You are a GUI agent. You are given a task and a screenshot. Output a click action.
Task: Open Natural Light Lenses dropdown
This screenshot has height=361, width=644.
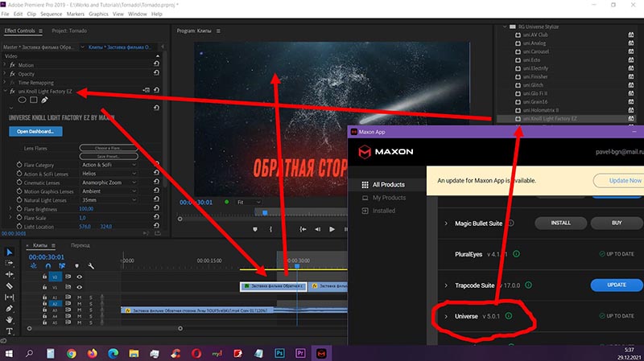(x=109, y=199)
